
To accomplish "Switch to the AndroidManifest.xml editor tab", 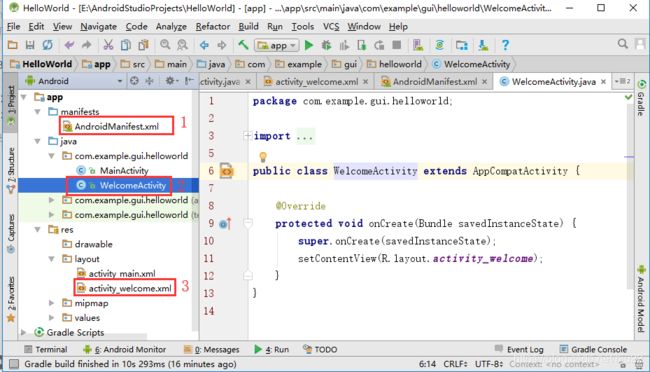I will coord(434,82).
